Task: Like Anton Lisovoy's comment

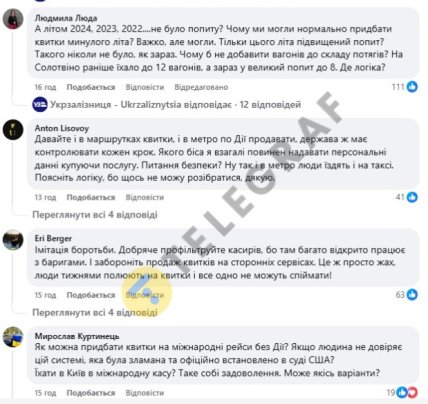Action: click(x=91, y=197)
